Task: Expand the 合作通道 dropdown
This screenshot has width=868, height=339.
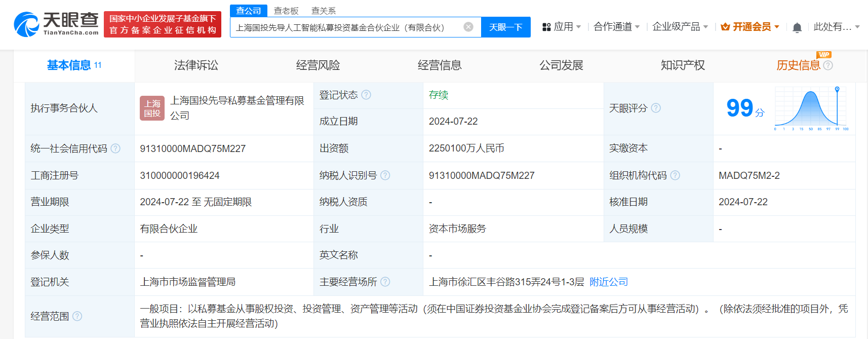Action: (x=616, y=27)
